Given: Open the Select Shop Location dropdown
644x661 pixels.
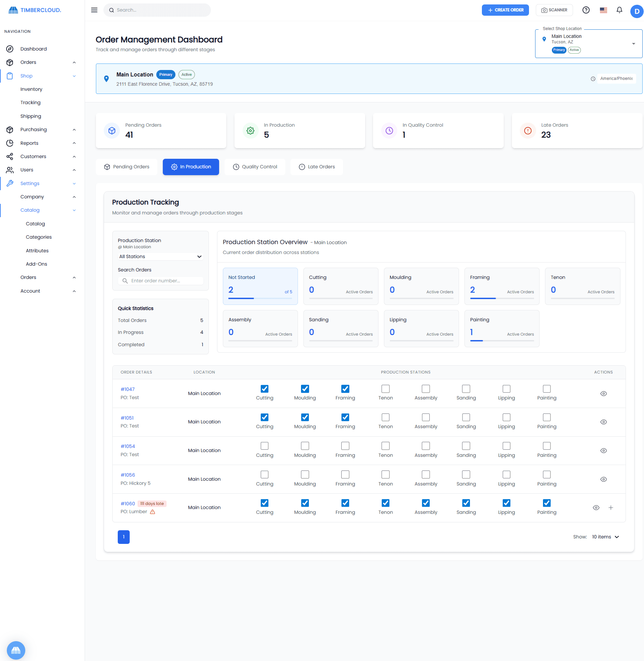Looking at the screenshot, I should pos(634,43).
